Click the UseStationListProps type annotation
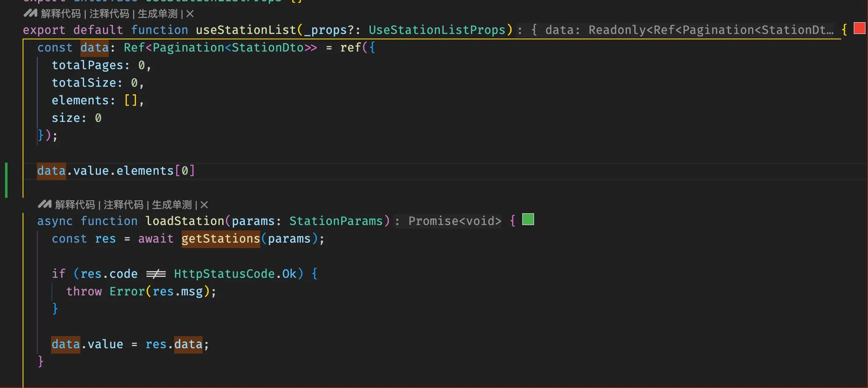Image resolution: width=868 pixels, height=388 pixels. click(437, 30)
